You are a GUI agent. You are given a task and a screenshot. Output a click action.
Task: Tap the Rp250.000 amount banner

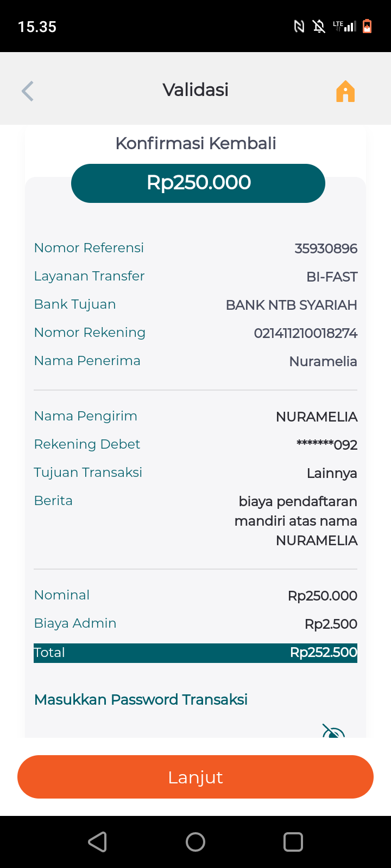pos(198,183)
